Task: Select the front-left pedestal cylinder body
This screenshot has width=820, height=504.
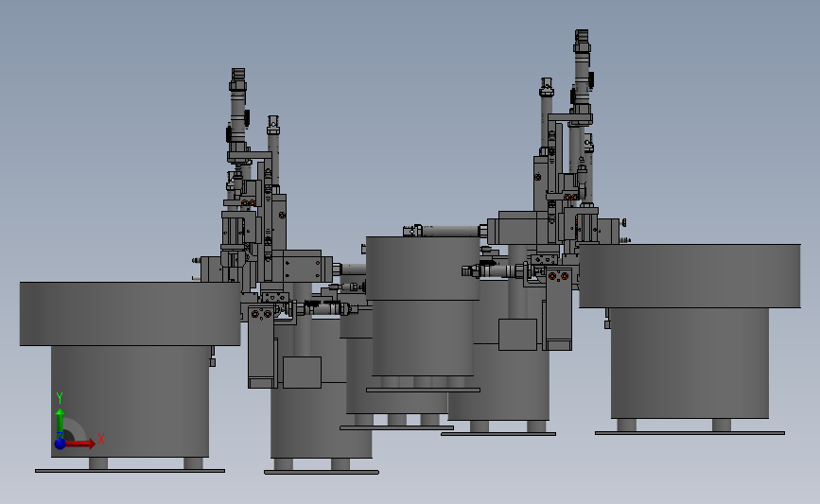Action: click(322, 418)
